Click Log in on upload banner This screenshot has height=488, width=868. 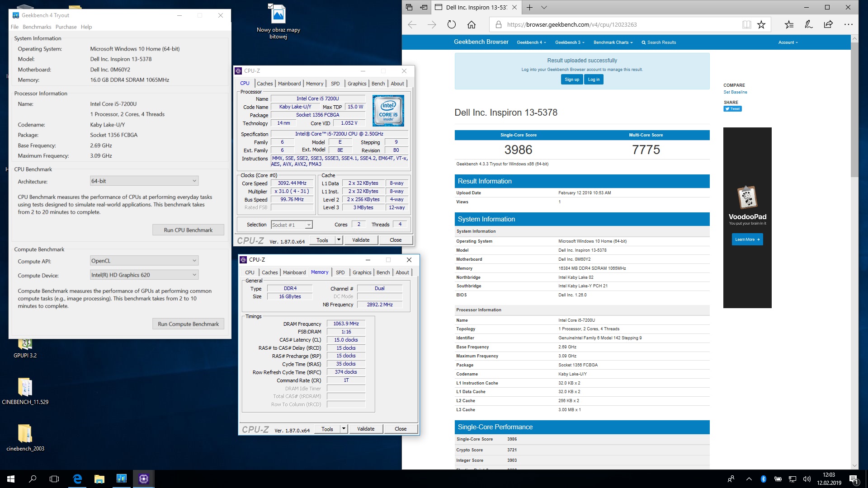pos(594,80)
